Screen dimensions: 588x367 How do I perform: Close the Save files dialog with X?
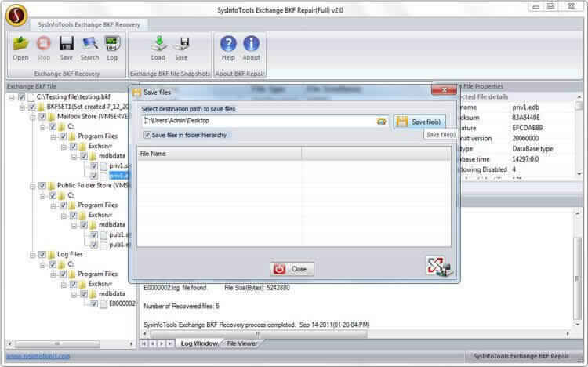(x=444, y=90)
